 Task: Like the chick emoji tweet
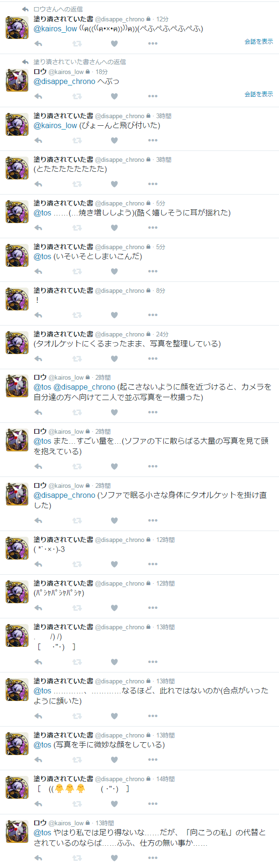[114, 803]
